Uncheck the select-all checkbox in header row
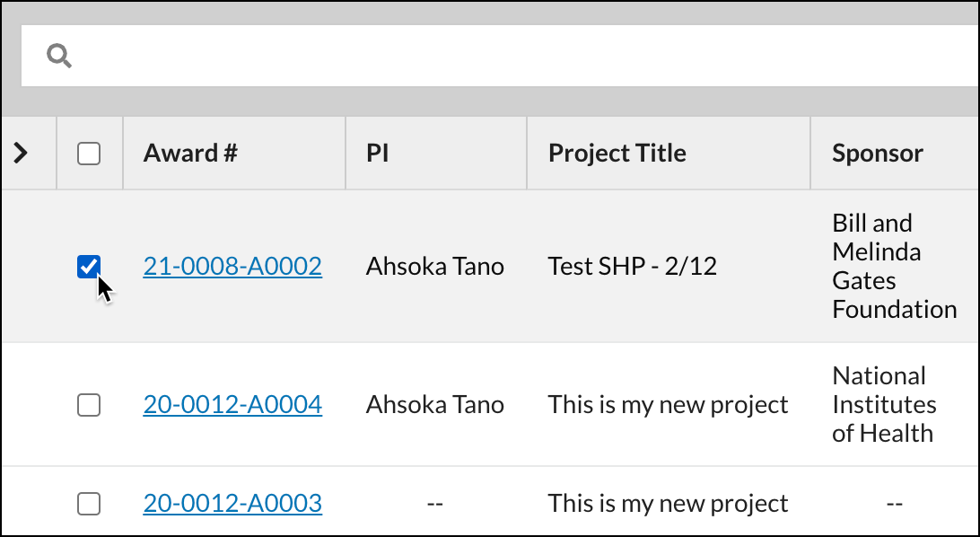The width and height of the screenshot is (980, 537). tap(89, 153)
